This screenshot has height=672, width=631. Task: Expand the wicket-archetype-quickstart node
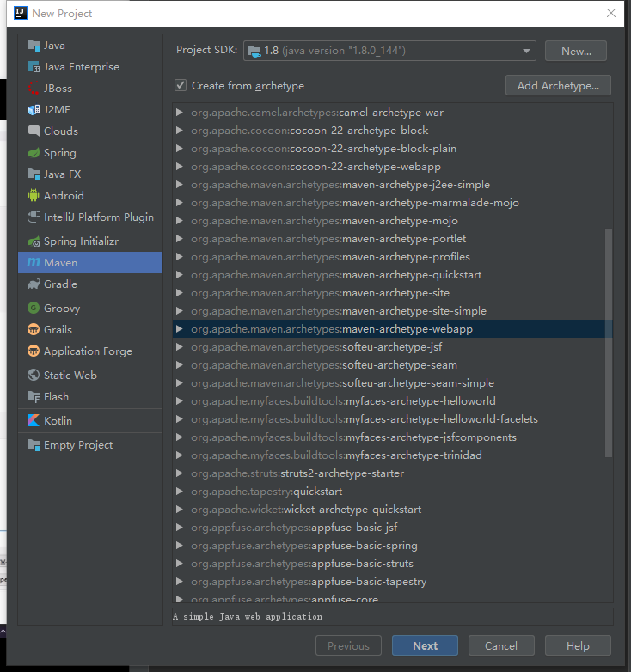pos(180,509)
